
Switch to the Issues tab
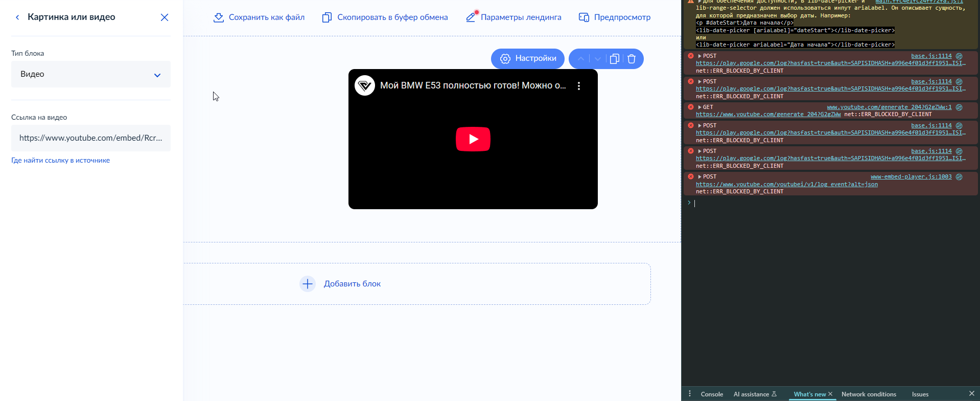point(920,394)
